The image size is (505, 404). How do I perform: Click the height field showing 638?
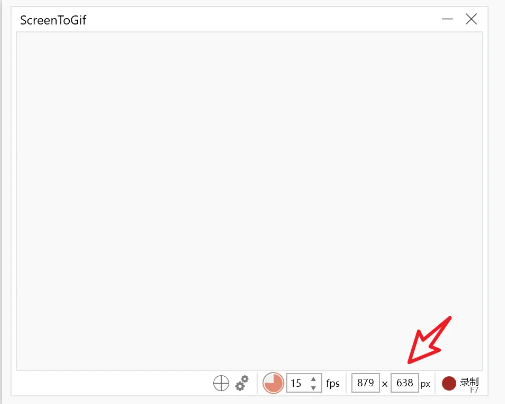[x=405, y=383]
